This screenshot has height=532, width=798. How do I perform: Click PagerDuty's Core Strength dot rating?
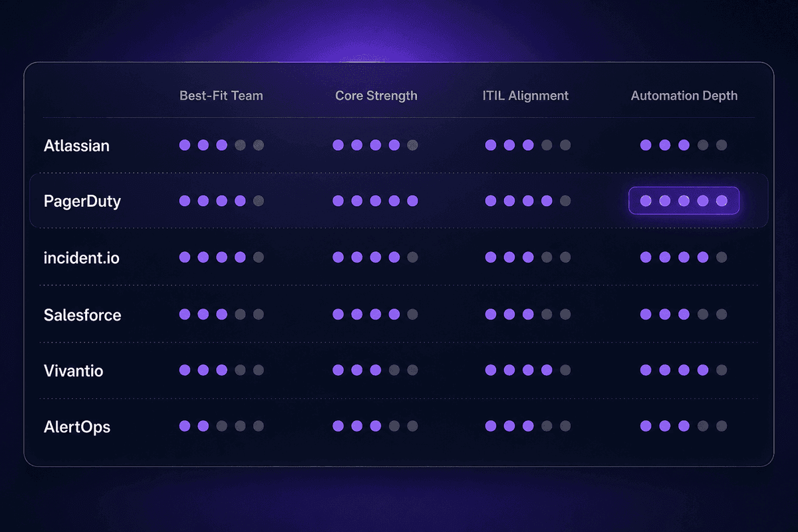[x=375, y=201]
